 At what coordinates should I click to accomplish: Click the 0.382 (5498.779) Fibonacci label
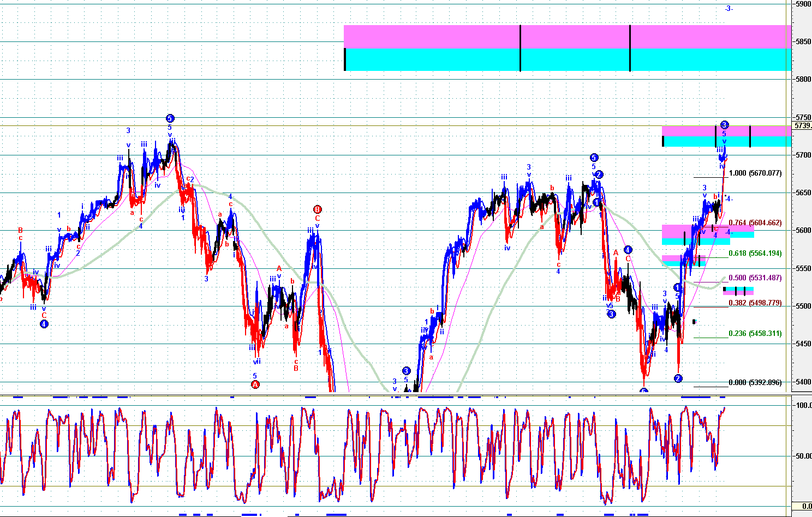pyautogui.click(x=755, y=303)
